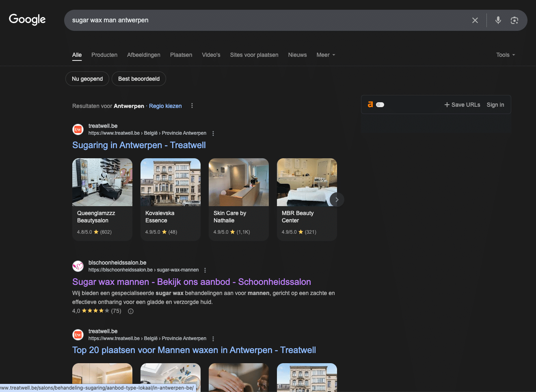536x392 pixels.
Task: Click the Regio kiezen link
Action: (165, 106)
